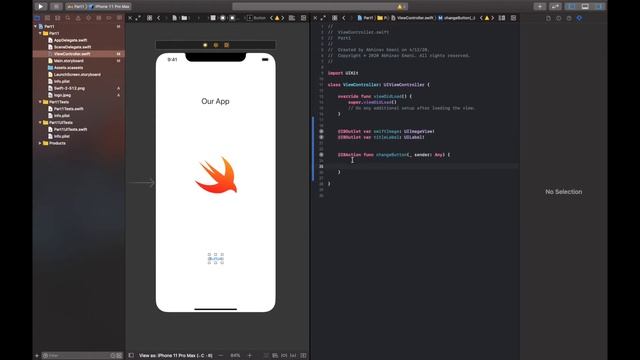Add a new editor beside the code editor
The width and height of the screenshot is (640, 360).
pyautogui.click(x=513, y=18)
